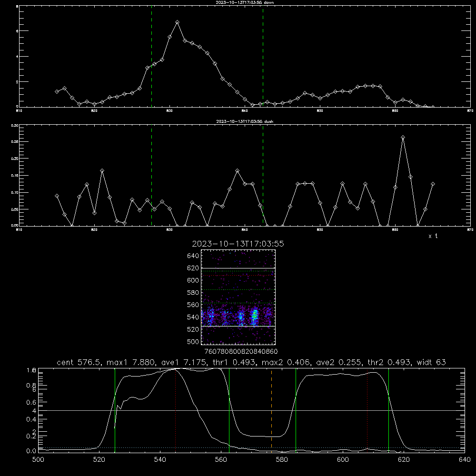Select the 'thr2 0.493' value in stats line

(x=389, y=362)
